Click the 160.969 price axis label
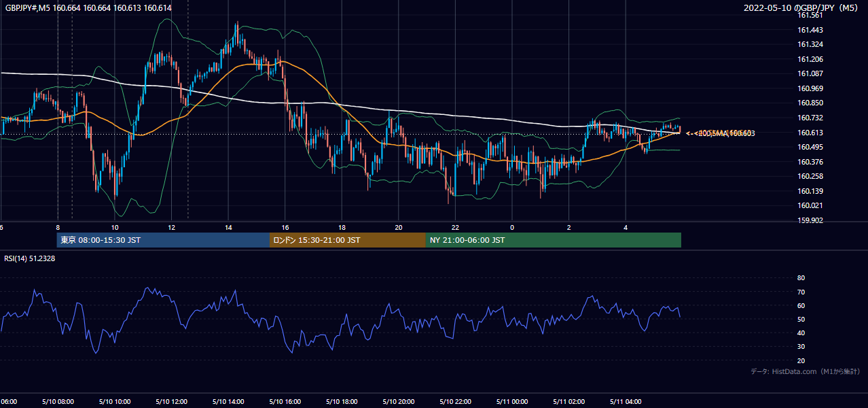The width and height of the screenshot is (868, 408). pos(810,89)
